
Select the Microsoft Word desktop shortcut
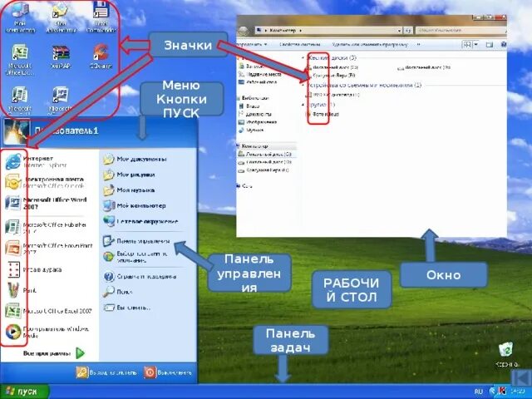[61, 99]
